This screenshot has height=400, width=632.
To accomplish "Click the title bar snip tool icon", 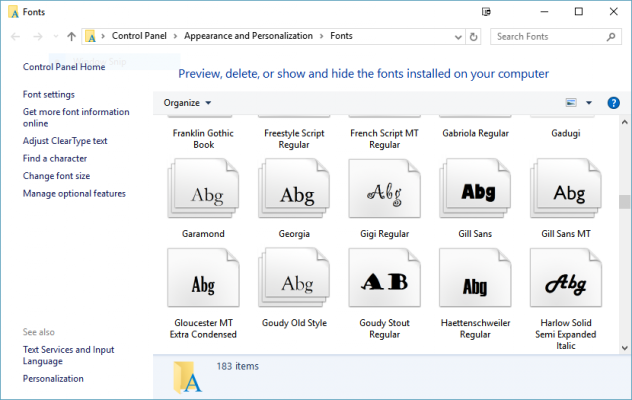I will tap(486, 12).
